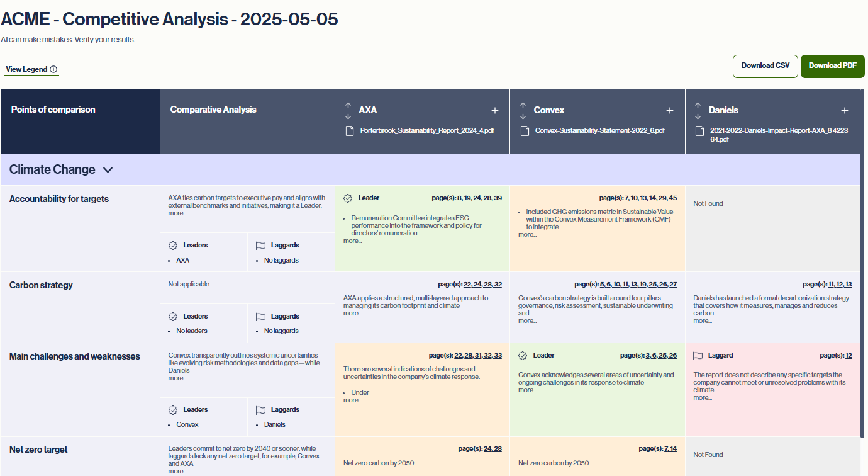Click the Laggard flag icon in Daniels challenges cell
The height and width of the screenshot is (476, 868).
[698, 355]
